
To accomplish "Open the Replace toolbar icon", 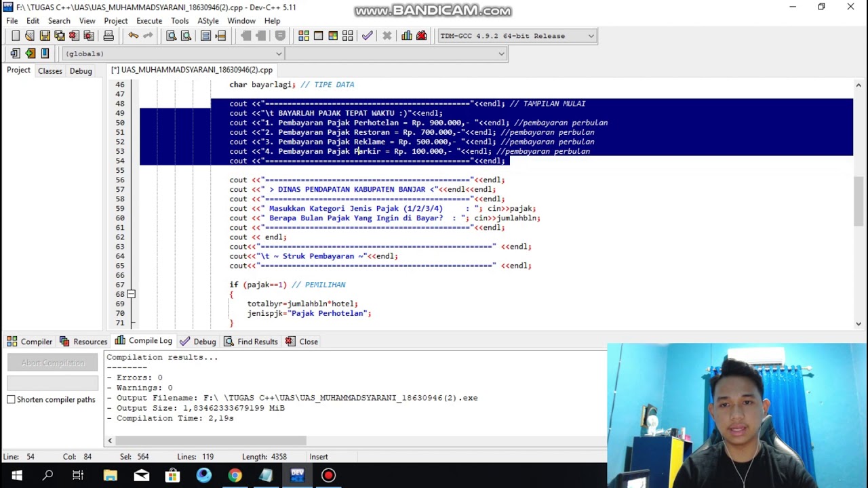I will coord(186,36).
